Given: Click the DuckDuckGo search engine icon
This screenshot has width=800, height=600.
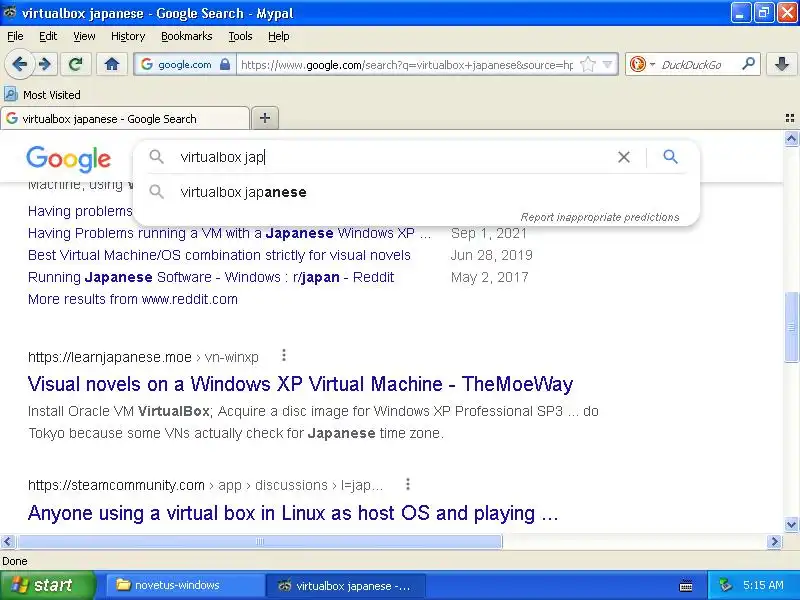Looking at the screenshot, I should coord(637,64).
